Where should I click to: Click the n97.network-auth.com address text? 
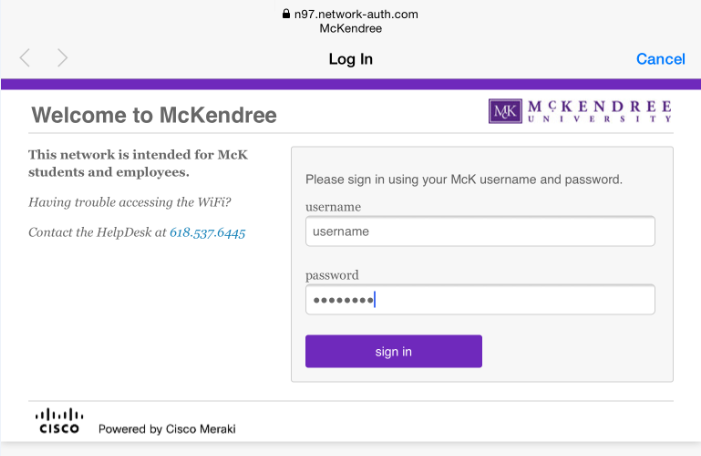tap(356, 14)
